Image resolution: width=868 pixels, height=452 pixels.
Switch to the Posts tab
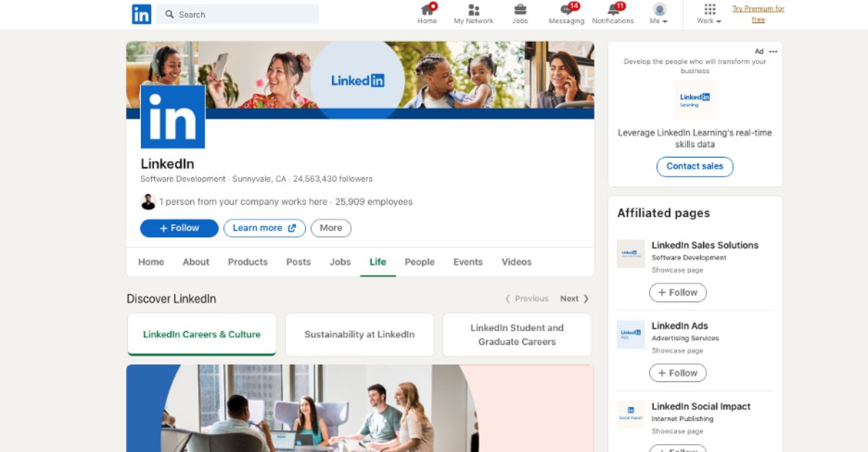coord(298,262)
